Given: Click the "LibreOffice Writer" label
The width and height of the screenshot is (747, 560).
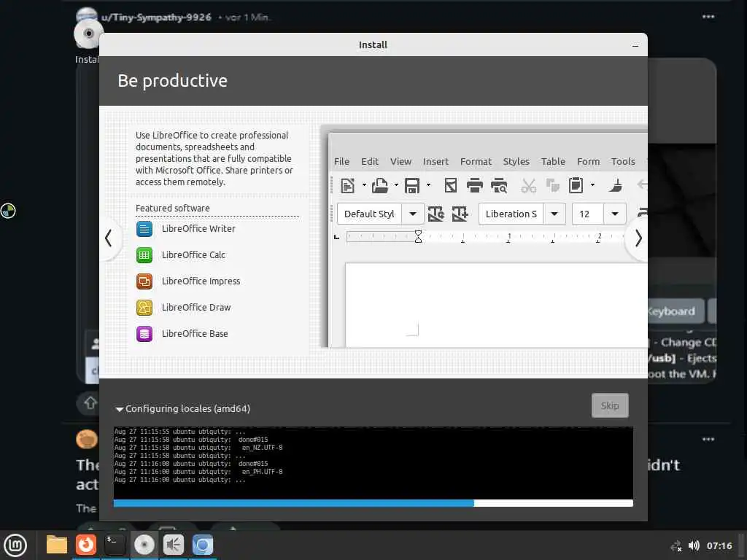Looking at the screenshot, I should point(198,229).
